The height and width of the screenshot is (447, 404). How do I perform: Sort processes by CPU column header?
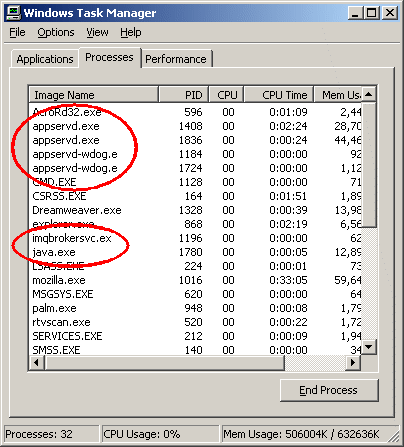pyautogui.click(x=227, y=95)
